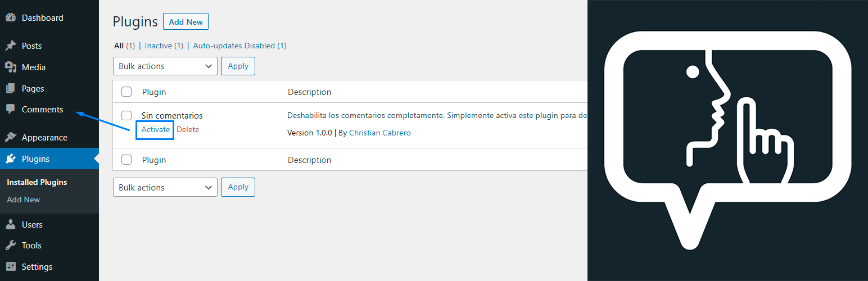
Task: Check the Sin comentarios plugin checkbox
Action: pyautogui.click(x=126, y=115)
